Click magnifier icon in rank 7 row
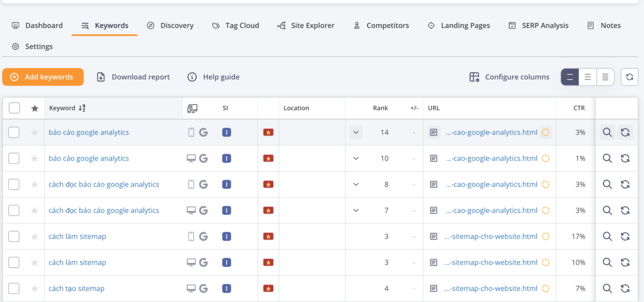Screen dimensions: 644x302 tap(607, 210)
